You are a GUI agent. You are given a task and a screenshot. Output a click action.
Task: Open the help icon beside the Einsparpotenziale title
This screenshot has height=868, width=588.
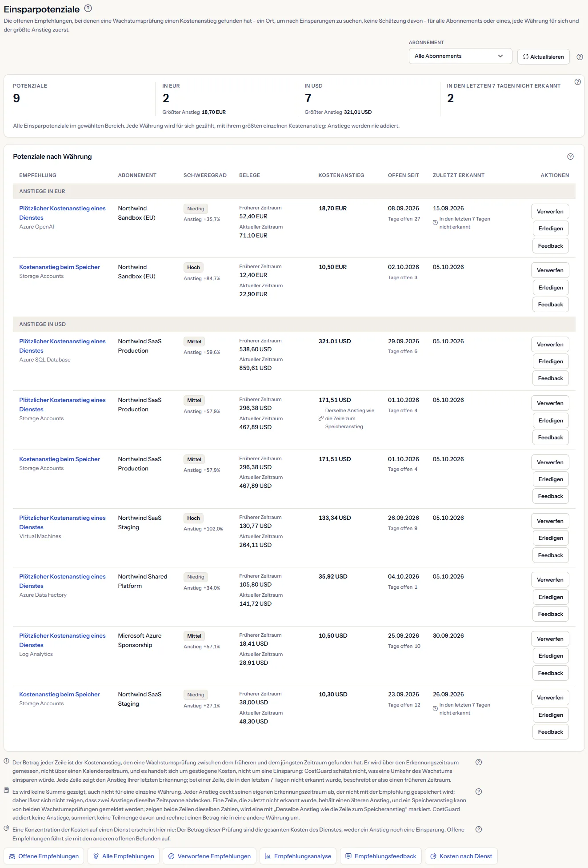coord(88,8)
